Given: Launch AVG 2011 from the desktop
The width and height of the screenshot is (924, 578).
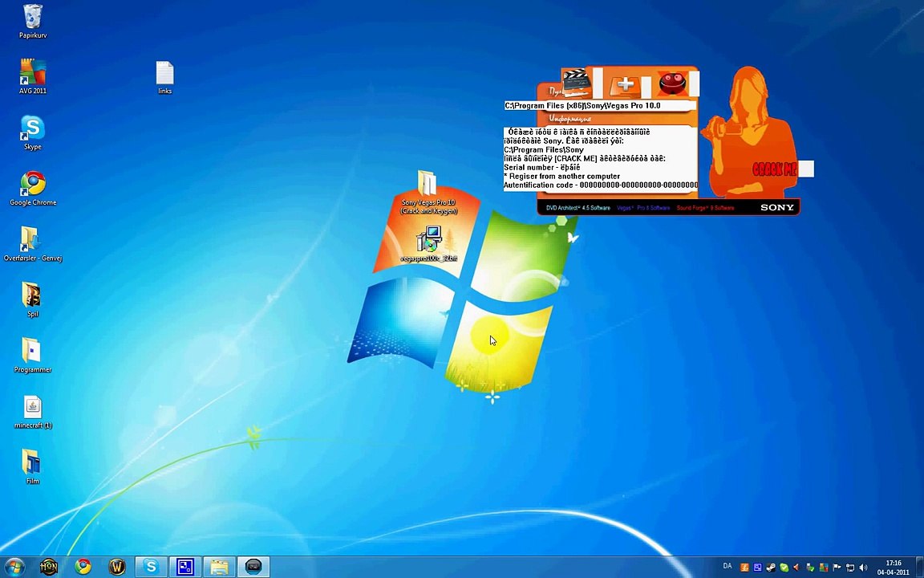Looking at the screenshot, I should [x=32, y=77].
